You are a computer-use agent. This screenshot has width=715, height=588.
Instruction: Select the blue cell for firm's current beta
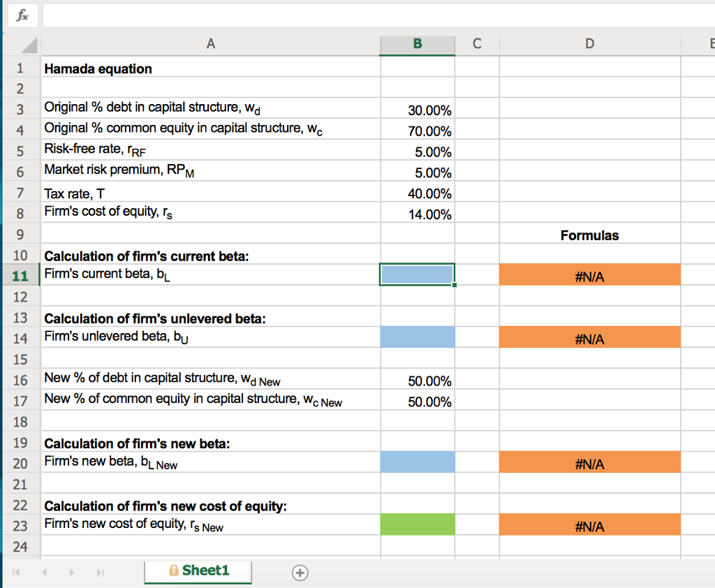418,274
